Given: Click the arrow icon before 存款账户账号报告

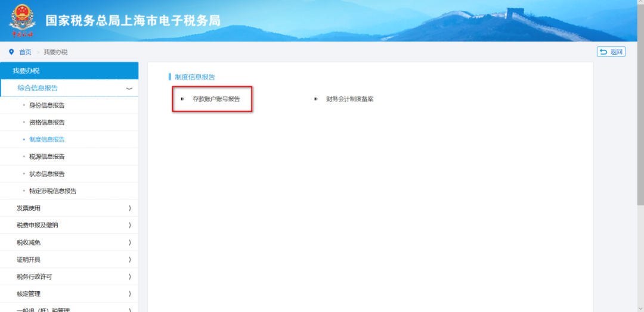Looking at the screenshot, I should click(182, 99).
